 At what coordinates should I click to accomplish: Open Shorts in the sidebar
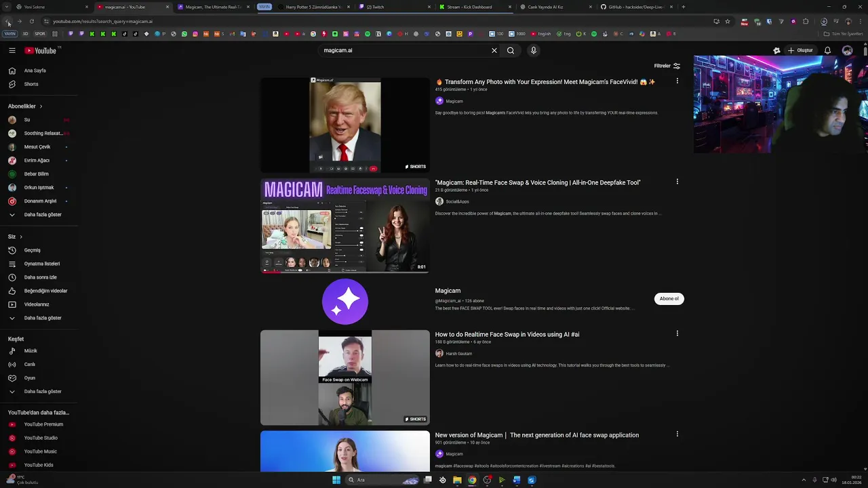tap(31, 84)
